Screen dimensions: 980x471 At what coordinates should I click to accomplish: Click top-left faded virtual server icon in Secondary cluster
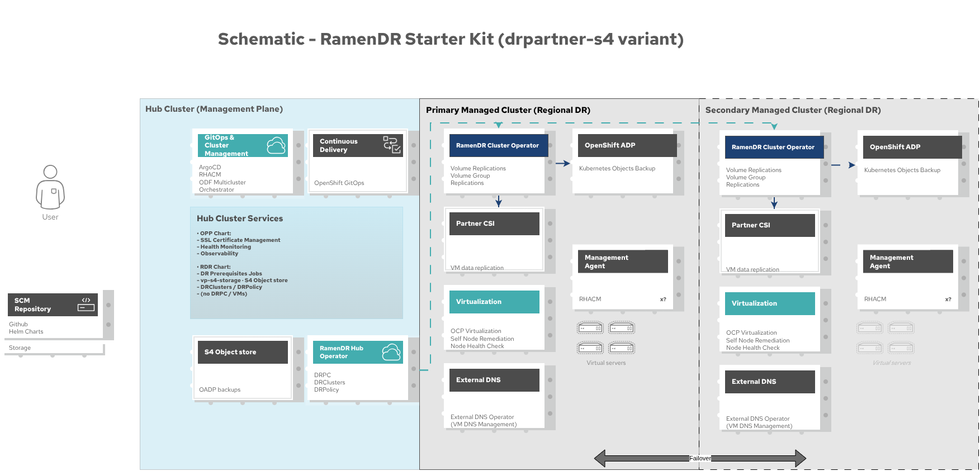tap(870, 328)
